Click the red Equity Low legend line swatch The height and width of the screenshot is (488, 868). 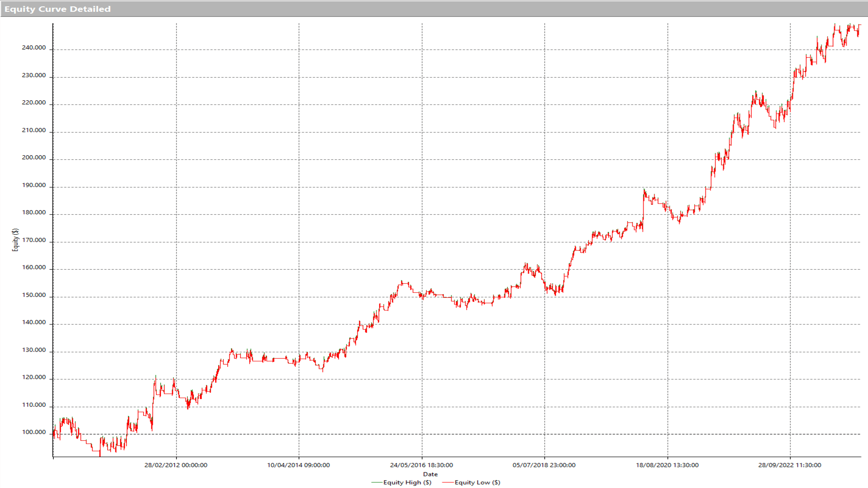pyautogui.click(x=448, y=482)
